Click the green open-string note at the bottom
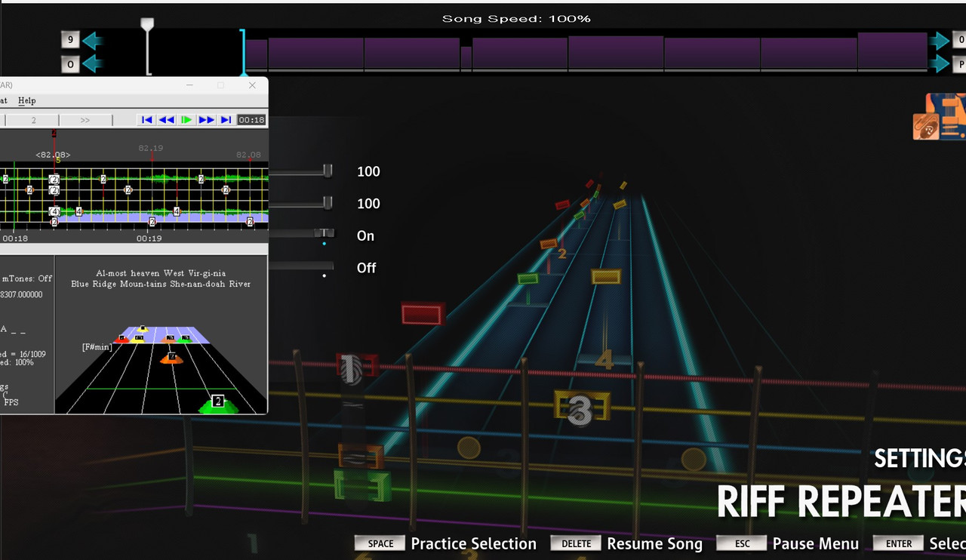This screenshot has width=966, height=560. click(362, 485)
